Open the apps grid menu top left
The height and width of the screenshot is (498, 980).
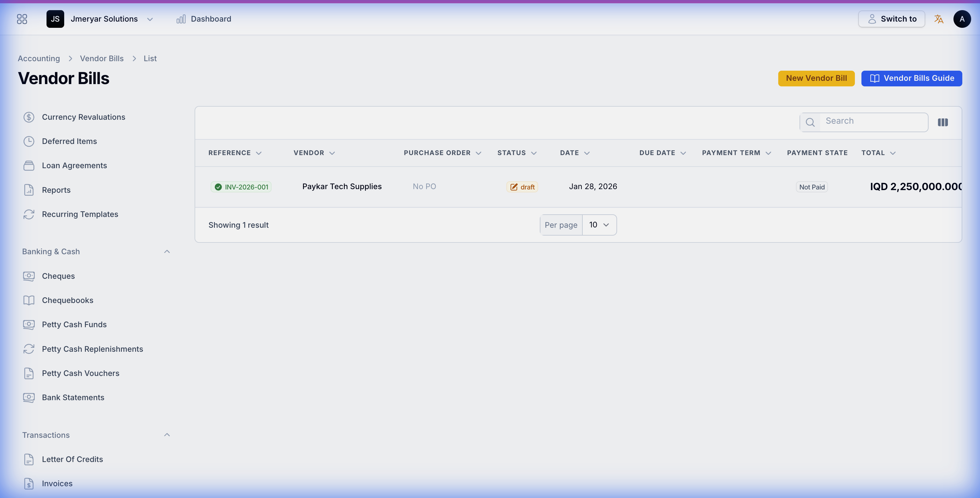click(22, 19)
